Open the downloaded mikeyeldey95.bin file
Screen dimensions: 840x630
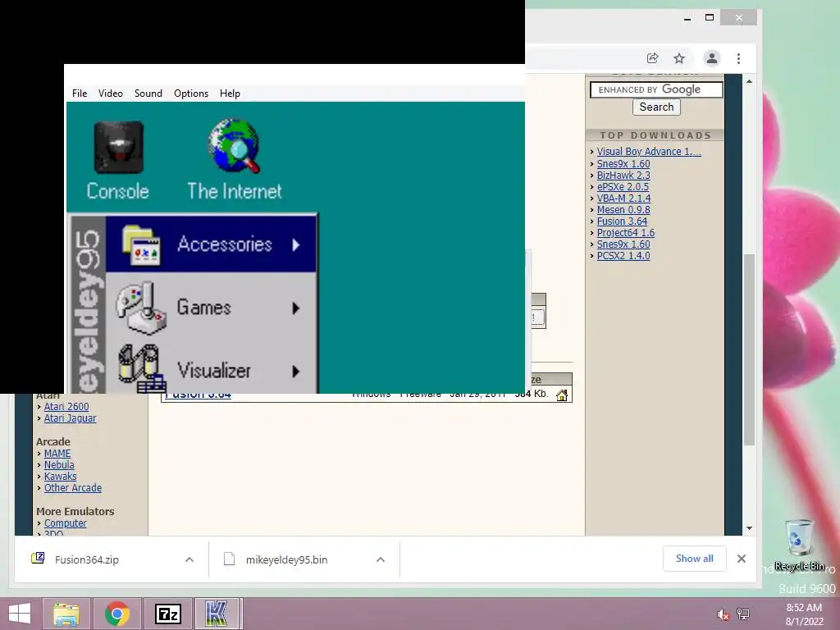tap(286, 559)
